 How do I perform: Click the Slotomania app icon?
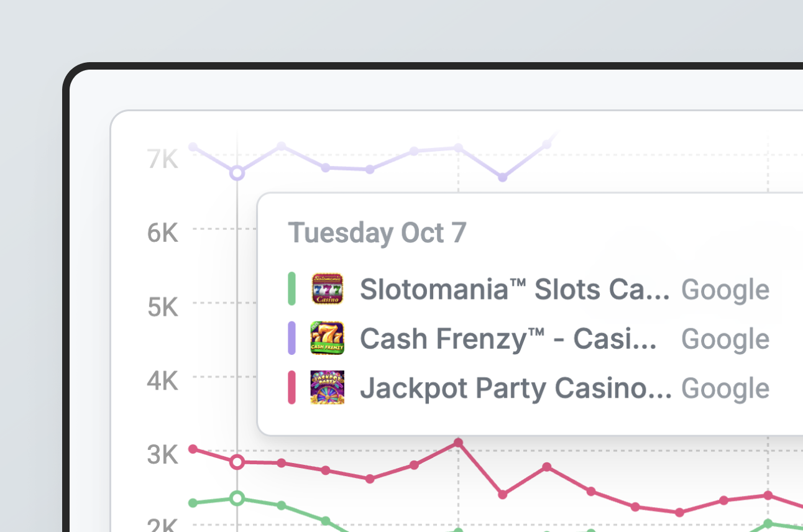327,289
